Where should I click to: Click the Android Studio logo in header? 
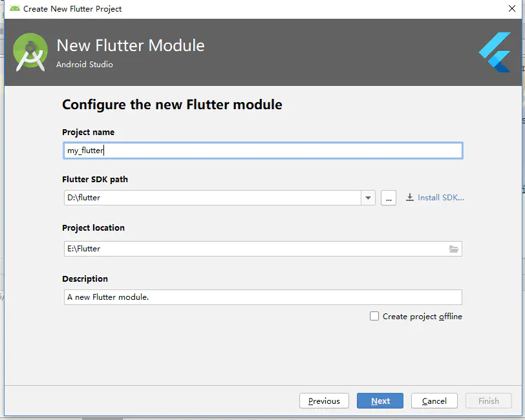pyautogui.click(x=30, y=52)
